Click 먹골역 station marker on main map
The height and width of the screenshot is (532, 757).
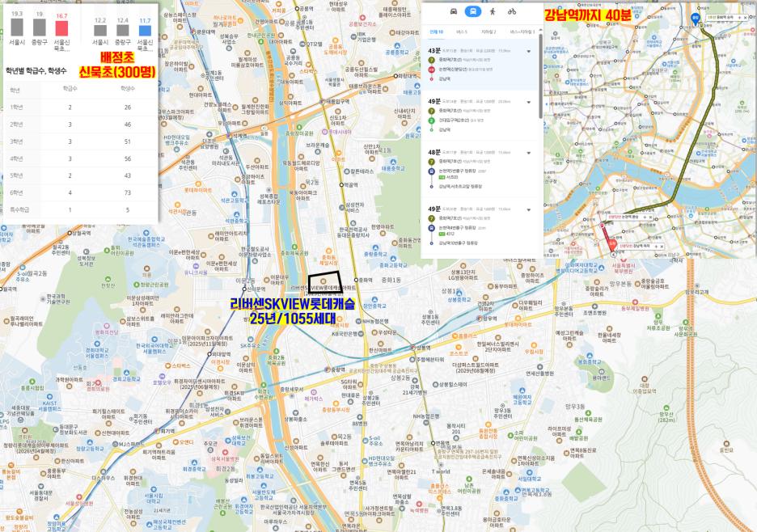click(342, 184)
